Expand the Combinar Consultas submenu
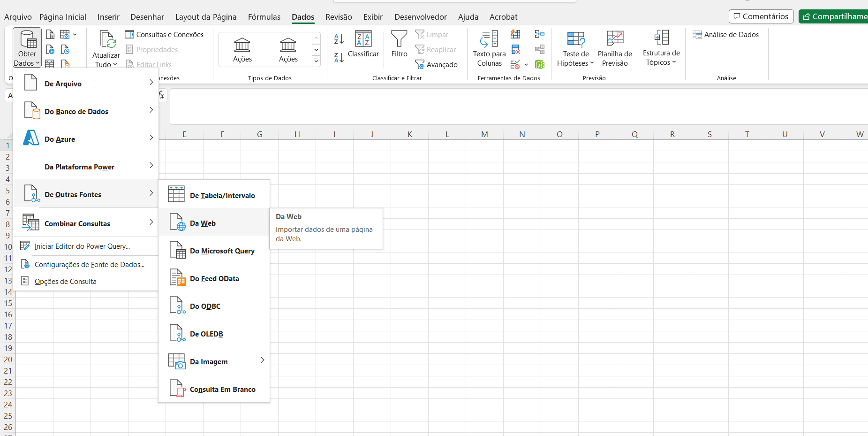The width and height of the screenshot is (868, 436). pyautogui.click(x=86, y=223)
